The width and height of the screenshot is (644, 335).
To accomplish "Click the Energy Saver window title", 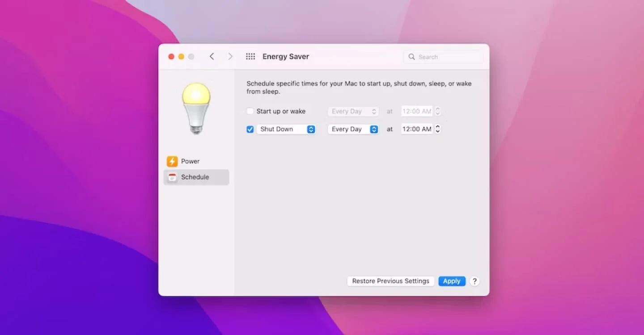I will tap(286, 56).
